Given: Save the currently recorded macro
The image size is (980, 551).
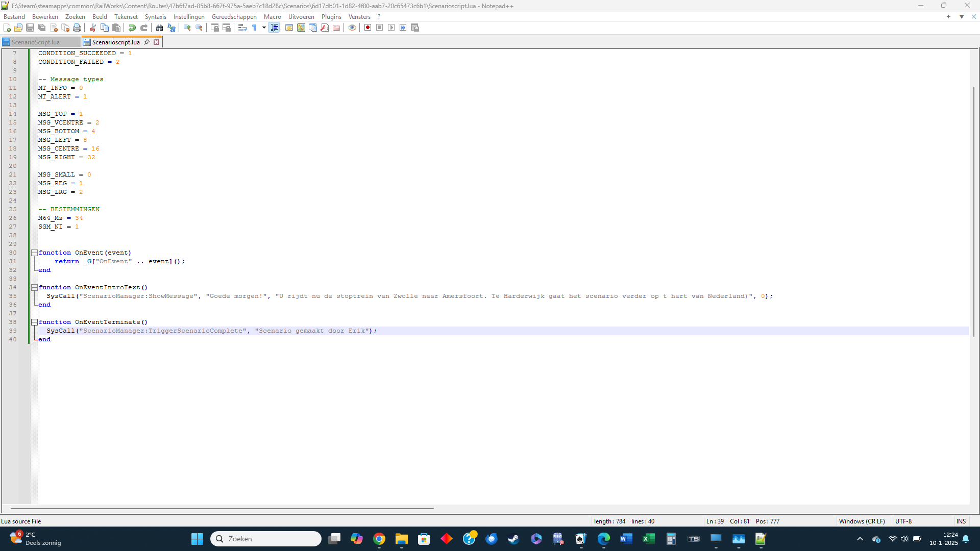Looking at the screenshot, I should click(415, 28).
